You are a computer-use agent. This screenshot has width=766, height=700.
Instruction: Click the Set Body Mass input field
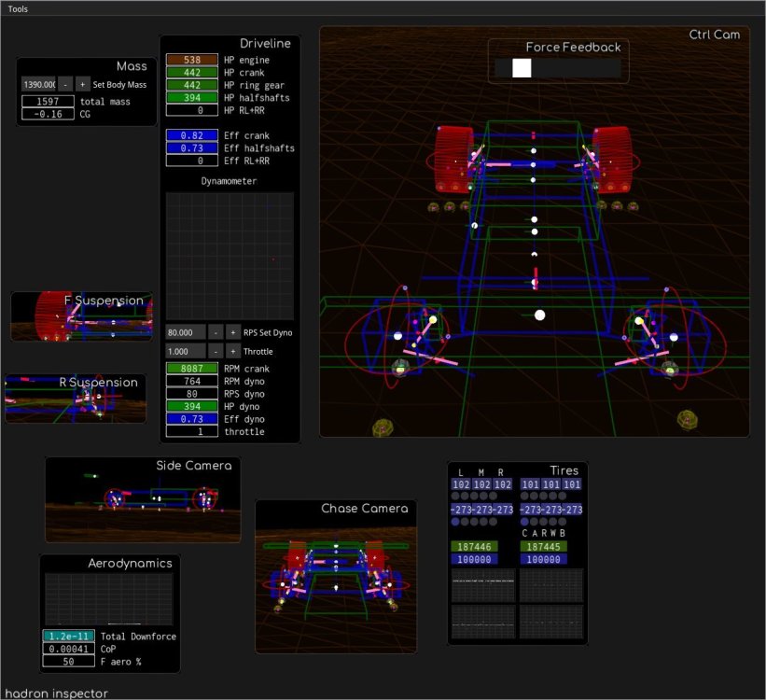click(x=39, y=85)
